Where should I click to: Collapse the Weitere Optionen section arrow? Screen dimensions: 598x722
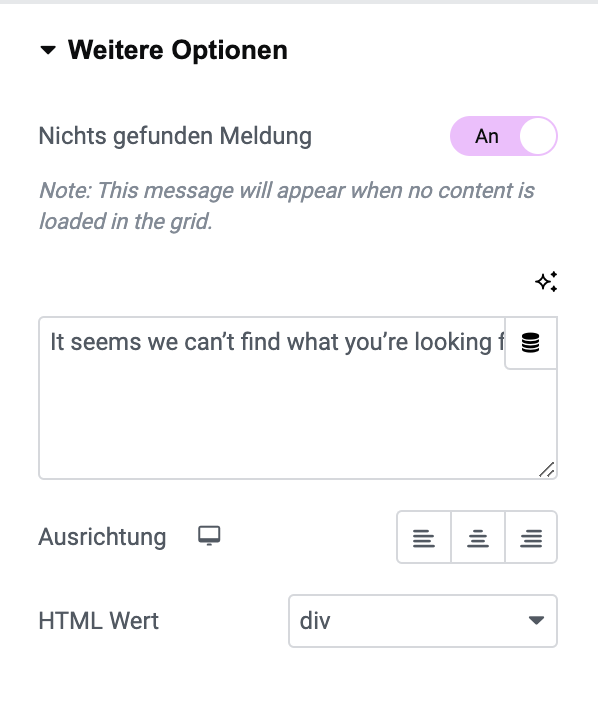pos(48,50)
